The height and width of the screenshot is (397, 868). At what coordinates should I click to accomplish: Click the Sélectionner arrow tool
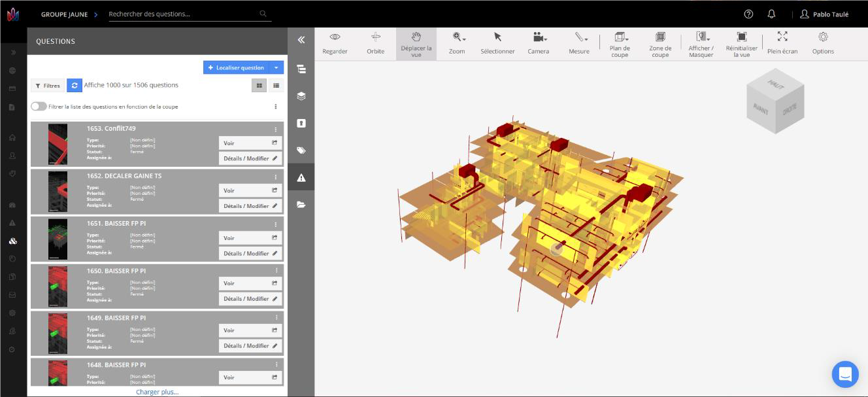497,43
